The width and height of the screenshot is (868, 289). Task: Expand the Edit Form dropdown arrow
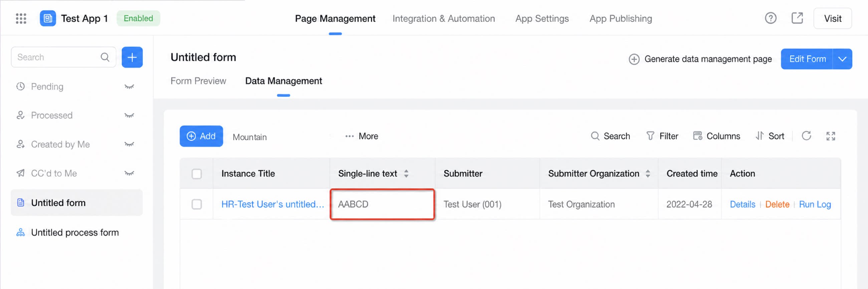[842, 59]
